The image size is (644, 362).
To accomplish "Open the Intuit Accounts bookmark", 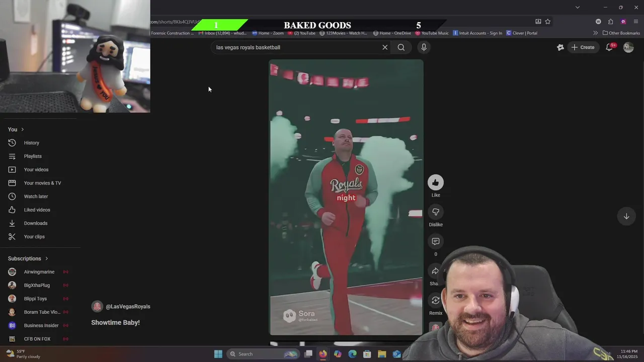I will [477, 33].
